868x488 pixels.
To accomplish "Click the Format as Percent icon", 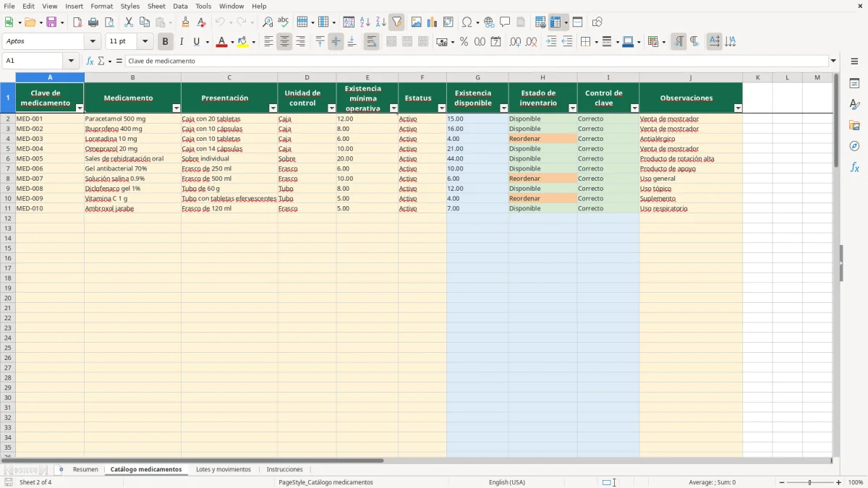I will point(464,42).
